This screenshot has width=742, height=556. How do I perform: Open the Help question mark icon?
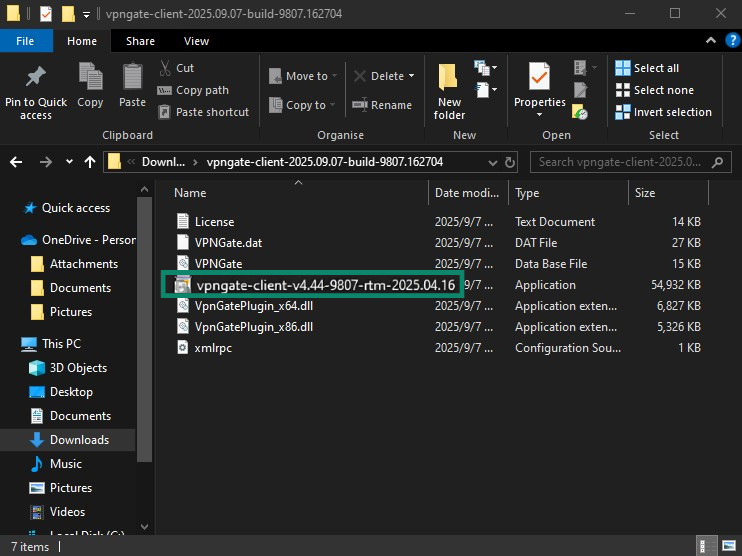click(x=732, y=41)
